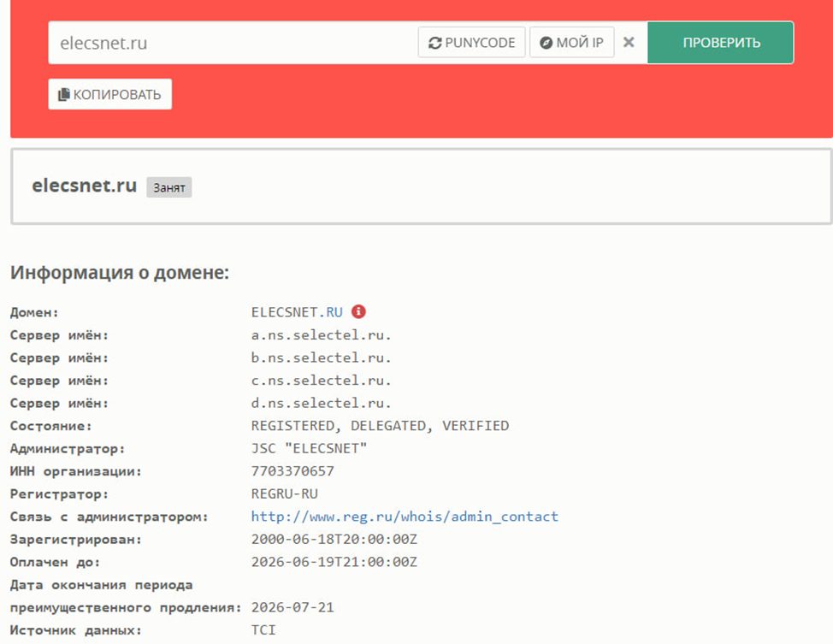Click the Домен: field label
This screenshot has width=833, height=644.
pyautogui.click(x=34, y=312)
